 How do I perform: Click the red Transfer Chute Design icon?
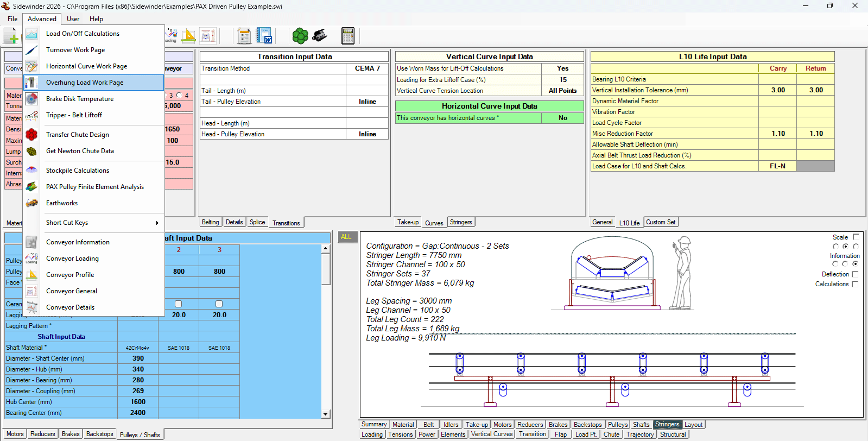pyautogui.click(x=31, y=135)
